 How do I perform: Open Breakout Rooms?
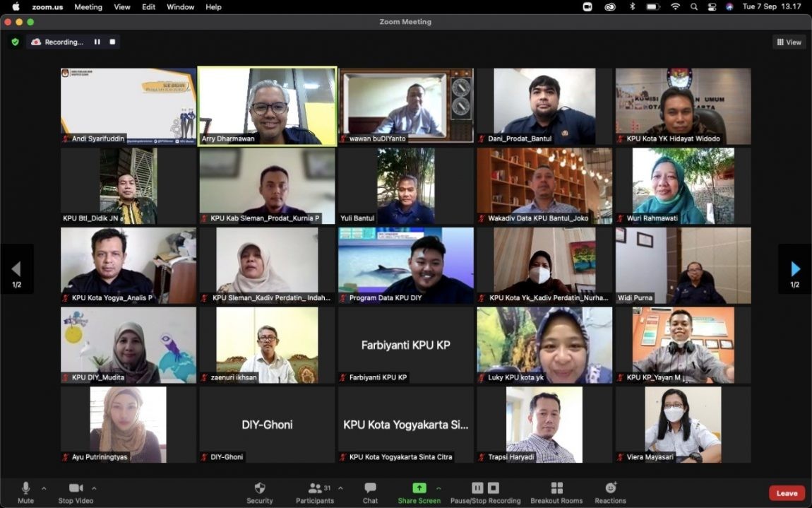(556, 492)
